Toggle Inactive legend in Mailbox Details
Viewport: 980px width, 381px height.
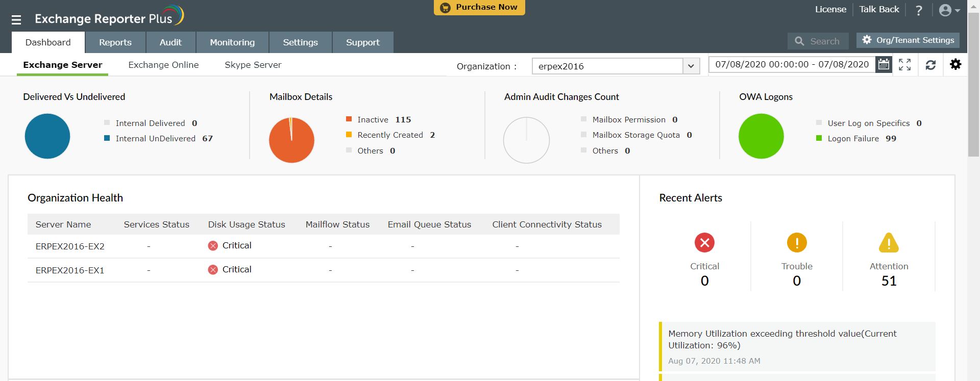pos(373,120)
